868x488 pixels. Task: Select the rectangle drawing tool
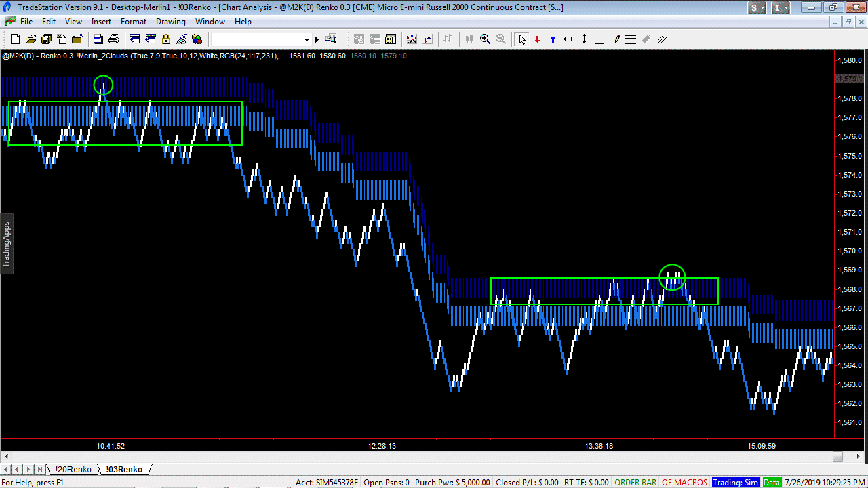(x=599, y=39)
